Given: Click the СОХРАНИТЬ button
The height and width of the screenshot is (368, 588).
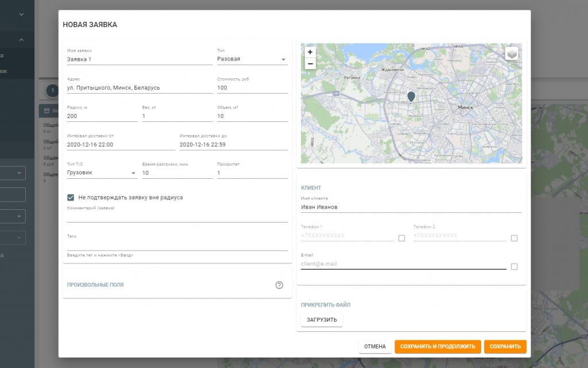Looking at the screenshot, I should pyautogui.click(x=505, y=346).
